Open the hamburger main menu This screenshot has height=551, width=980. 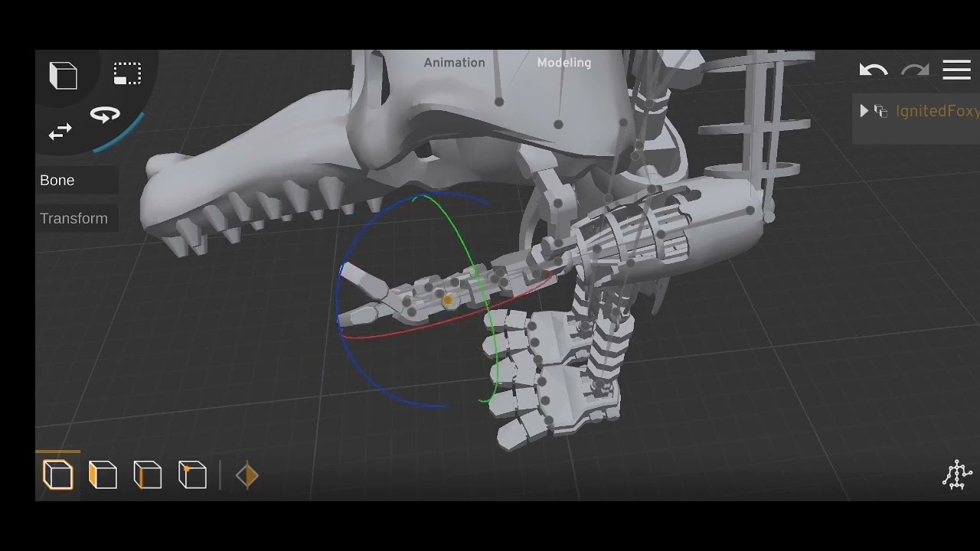click(x=956, y=70)
